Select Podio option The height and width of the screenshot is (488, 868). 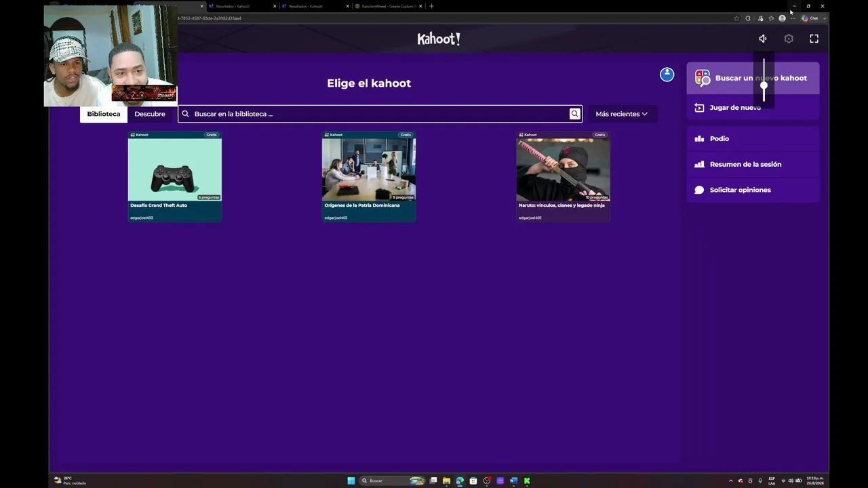point(753,139)
